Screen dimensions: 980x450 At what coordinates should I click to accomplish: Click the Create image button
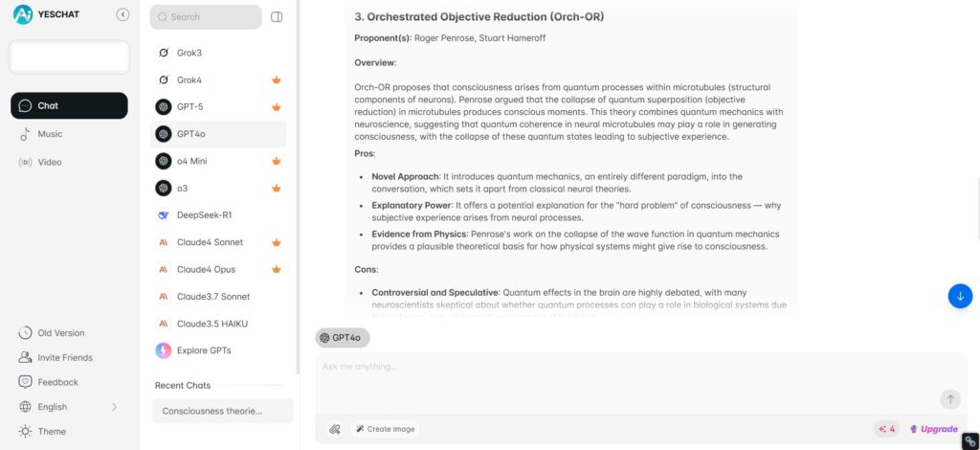[385, 429]
